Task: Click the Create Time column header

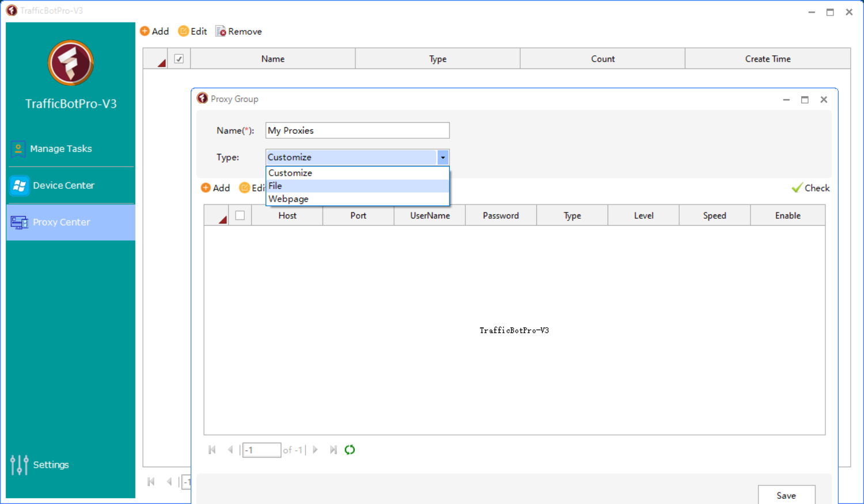Action: pyautogui.click(x=768, y=59)
